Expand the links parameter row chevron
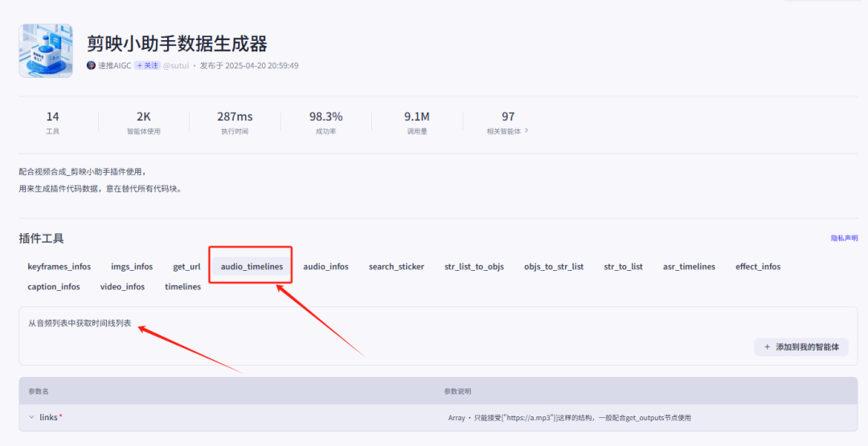This screenshot has height=446, width=868. point(31,417)
